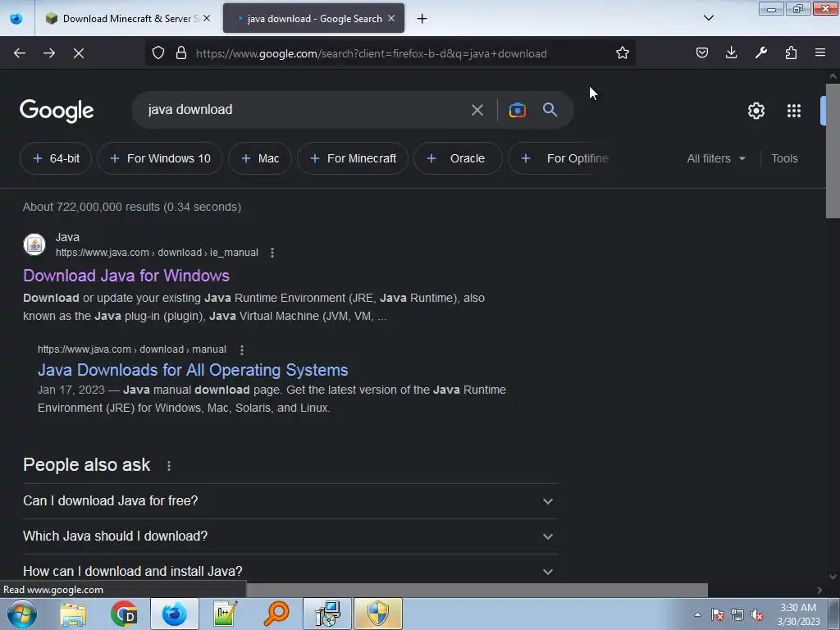
Task: Add the Oracle filter chip
Action: (458, 158)
